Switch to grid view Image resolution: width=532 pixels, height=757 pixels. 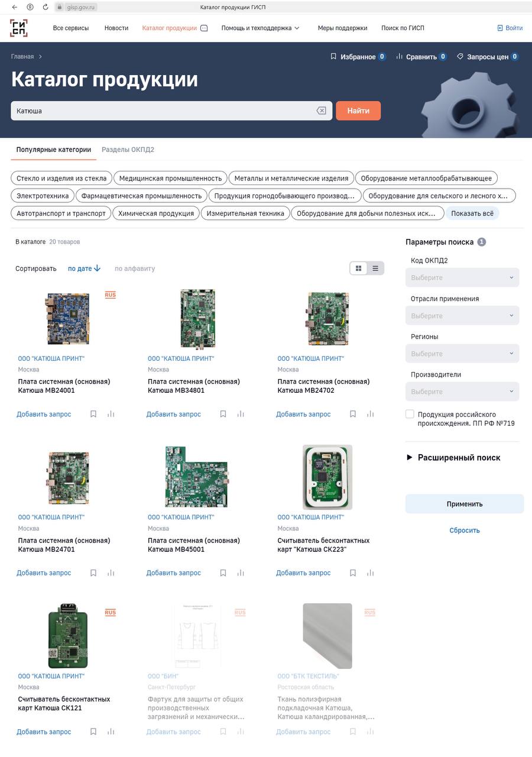[x=358, y=268]
